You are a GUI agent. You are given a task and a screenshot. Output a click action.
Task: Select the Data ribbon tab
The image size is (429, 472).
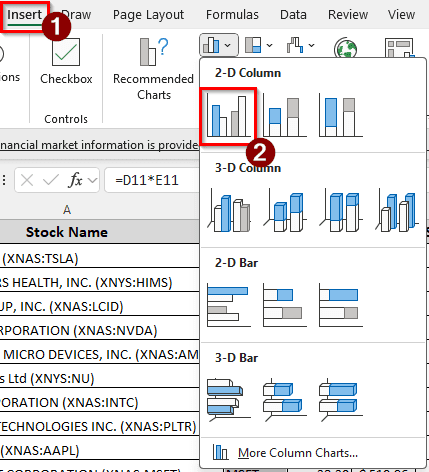click(293, 15)
